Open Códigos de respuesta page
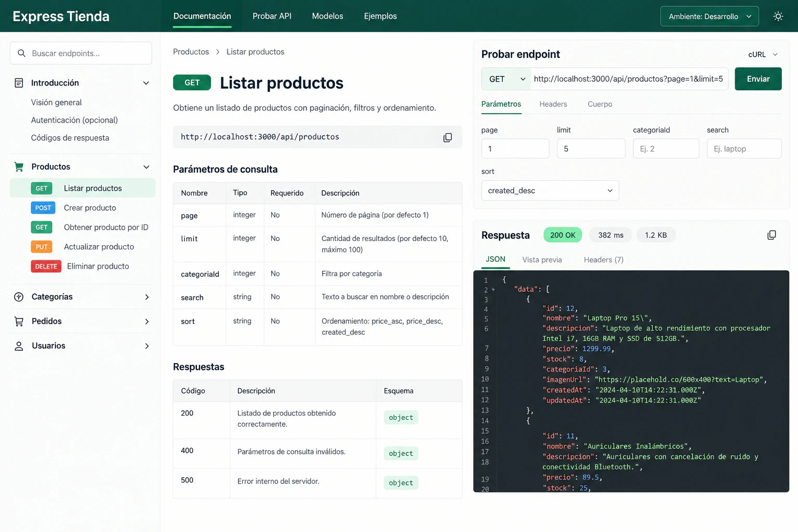 pos(70,138)
